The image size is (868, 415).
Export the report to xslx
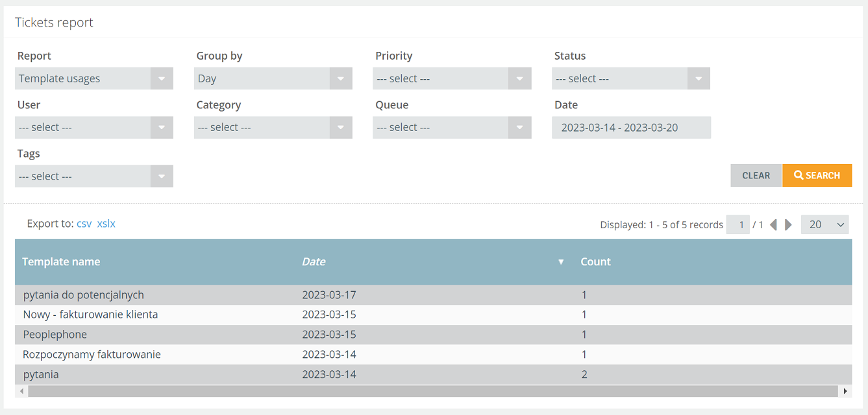click(x=106, y=224)
